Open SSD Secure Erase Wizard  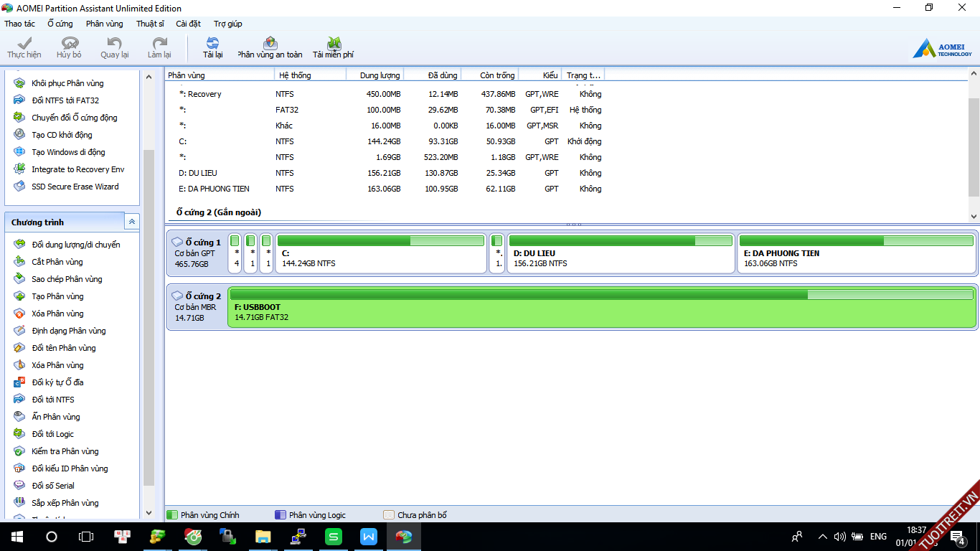pos(75,187)
